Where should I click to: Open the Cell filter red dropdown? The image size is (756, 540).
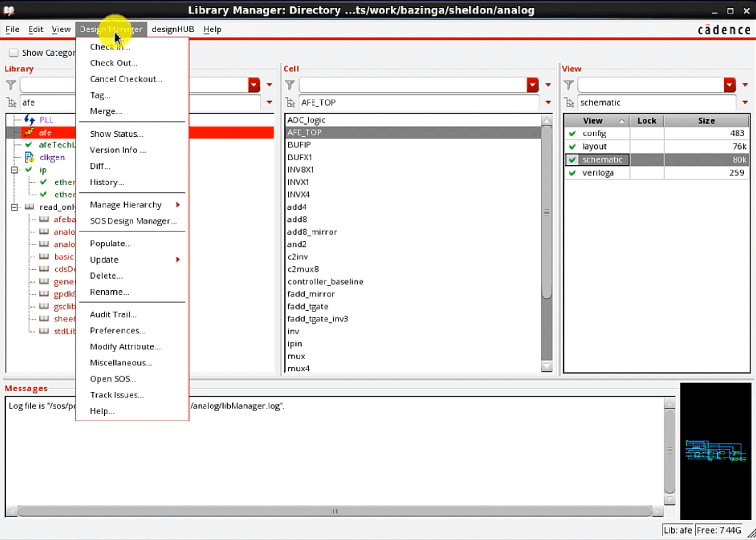532,85
